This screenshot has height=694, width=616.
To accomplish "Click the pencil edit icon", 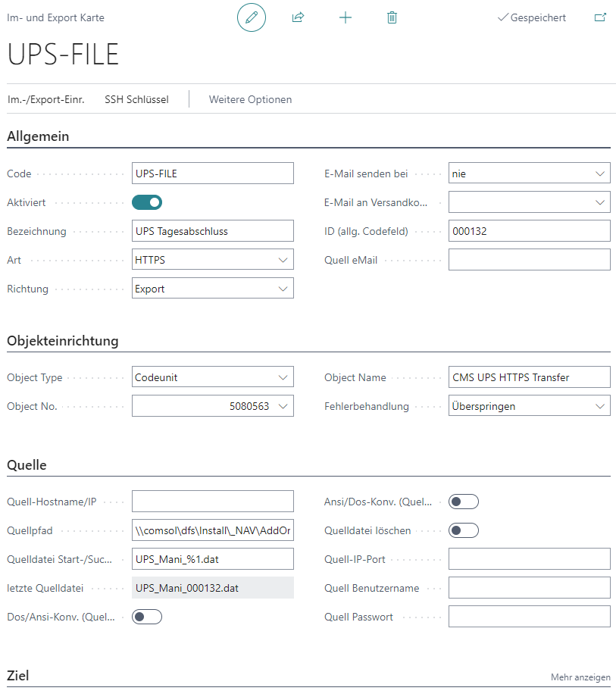I will 252,17.
